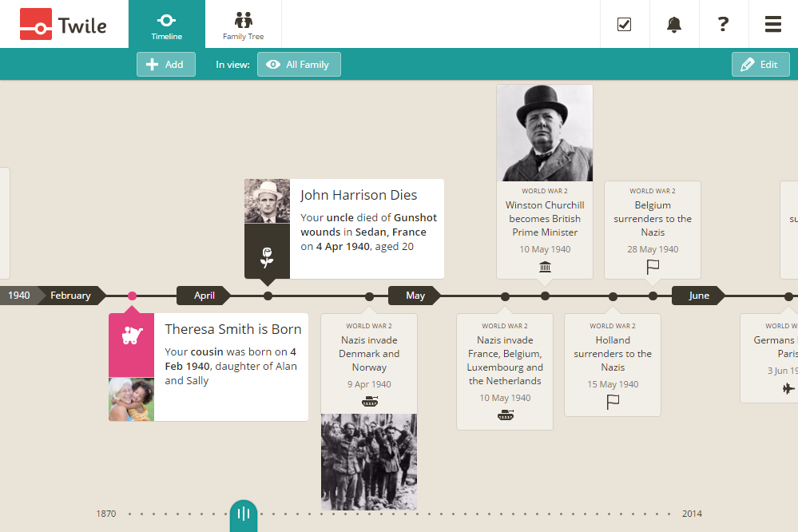This screenshot has height=532, width=798.
Task: Click timeline dot under Churchill card
Action: [x=545, y=296]
